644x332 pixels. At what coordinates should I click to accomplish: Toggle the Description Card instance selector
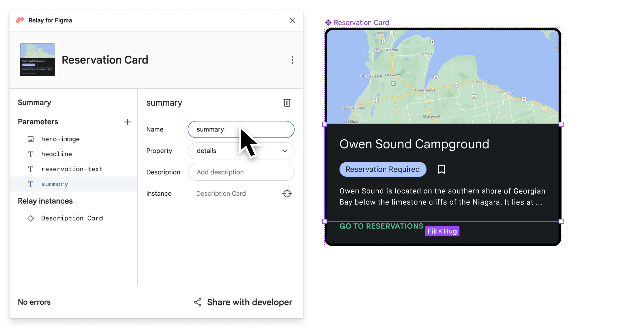coord(287,194)
